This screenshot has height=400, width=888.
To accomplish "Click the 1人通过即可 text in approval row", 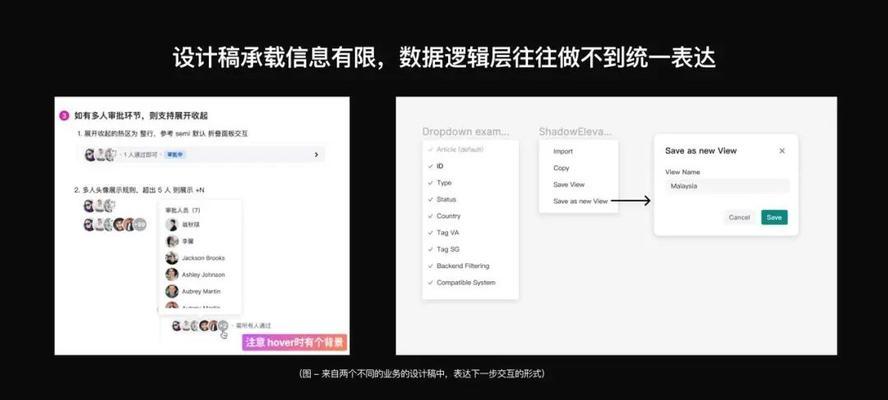I will (140, 154).
